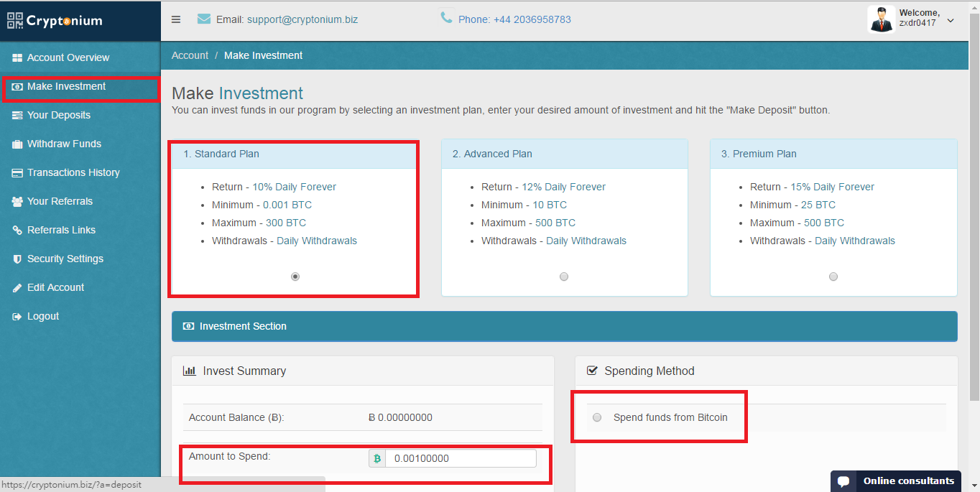Open Withdraw Funds page
The width and height of the screenshot is (980, 492).
[x=64, y=144]
